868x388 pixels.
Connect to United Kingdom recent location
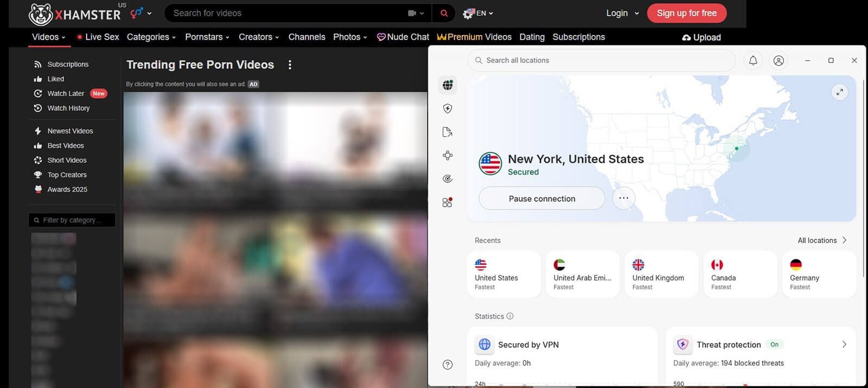coord(661,273)
